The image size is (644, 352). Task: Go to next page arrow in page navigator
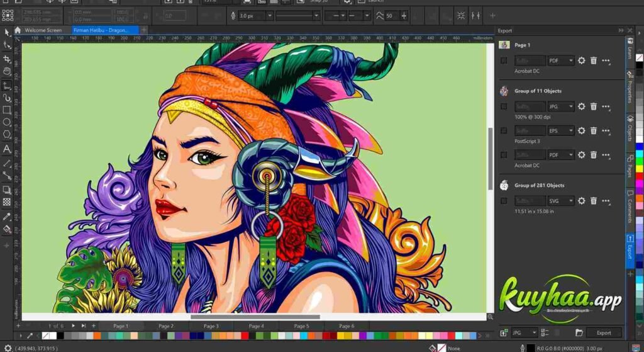(x=73, y=326)
